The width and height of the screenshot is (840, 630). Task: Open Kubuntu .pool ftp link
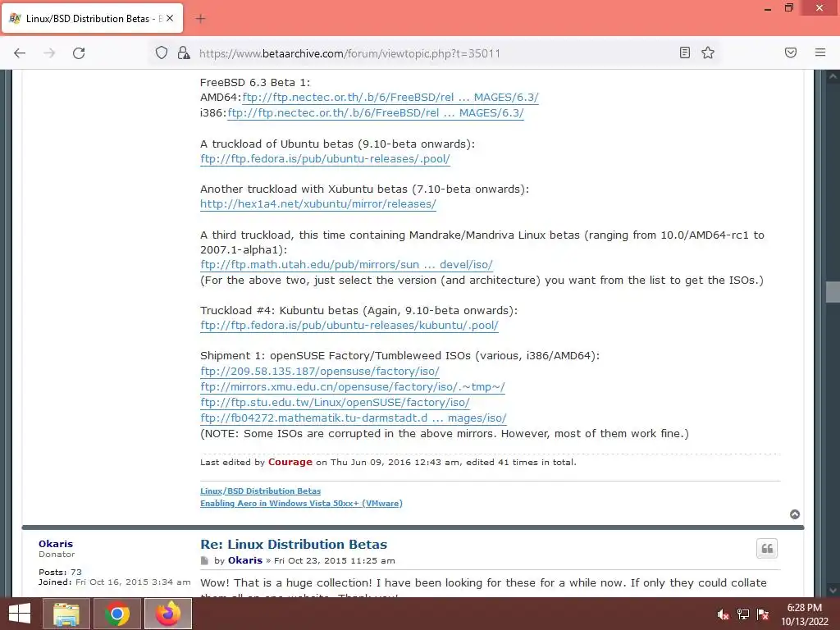pyautogui.click(x=349, y=325)
